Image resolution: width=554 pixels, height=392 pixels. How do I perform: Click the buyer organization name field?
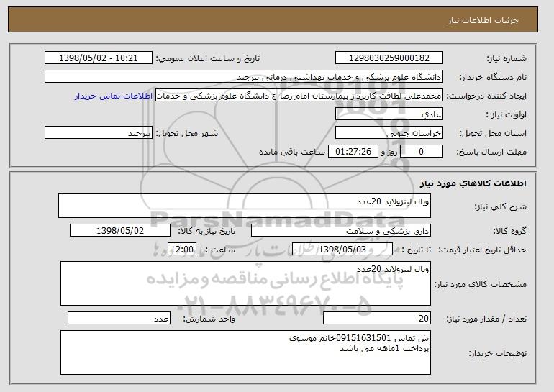[x=244, y=77]
